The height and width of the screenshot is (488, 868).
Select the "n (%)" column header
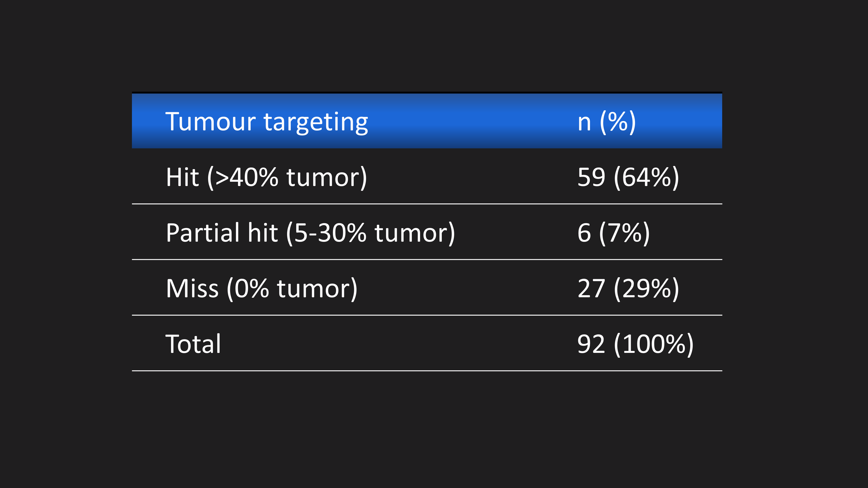607,122
